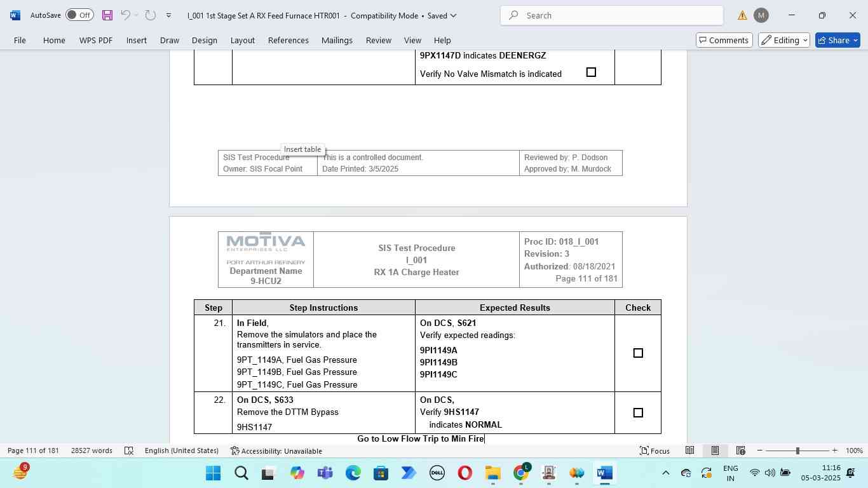Open the Help tab
This screenshot has height=488, width=868.
pyautogui.click(x=442, y=40)
